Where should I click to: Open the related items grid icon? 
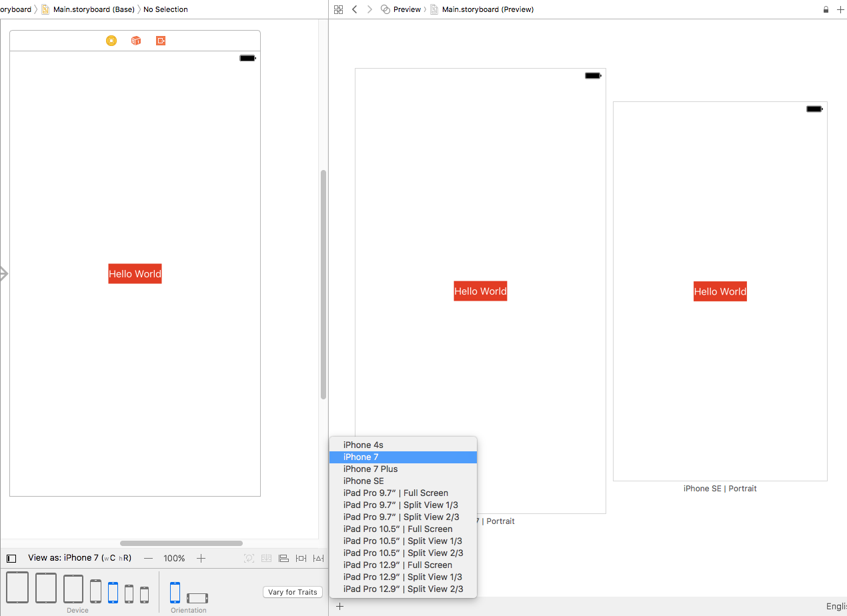coord(338,9)
